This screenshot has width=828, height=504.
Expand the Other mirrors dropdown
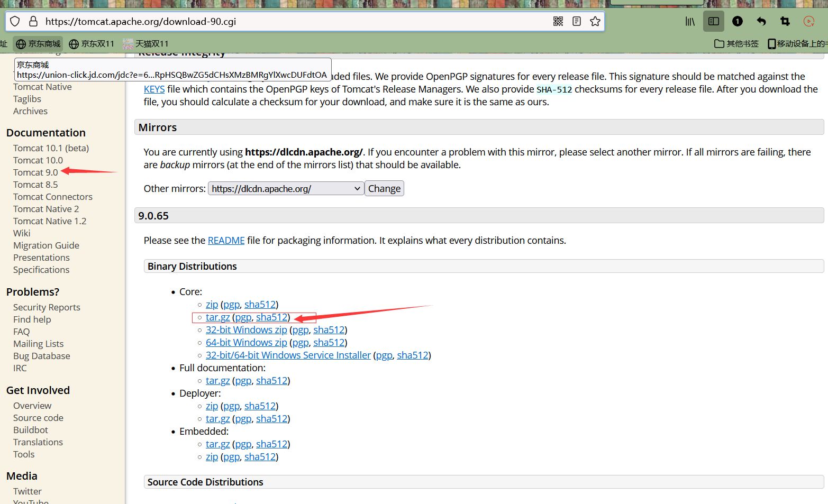tap(286, 189)
